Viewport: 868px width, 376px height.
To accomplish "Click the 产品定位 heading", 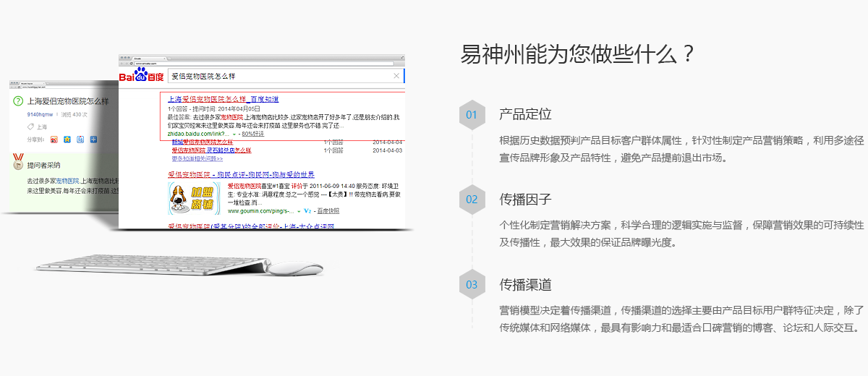I will pos(525,114).
